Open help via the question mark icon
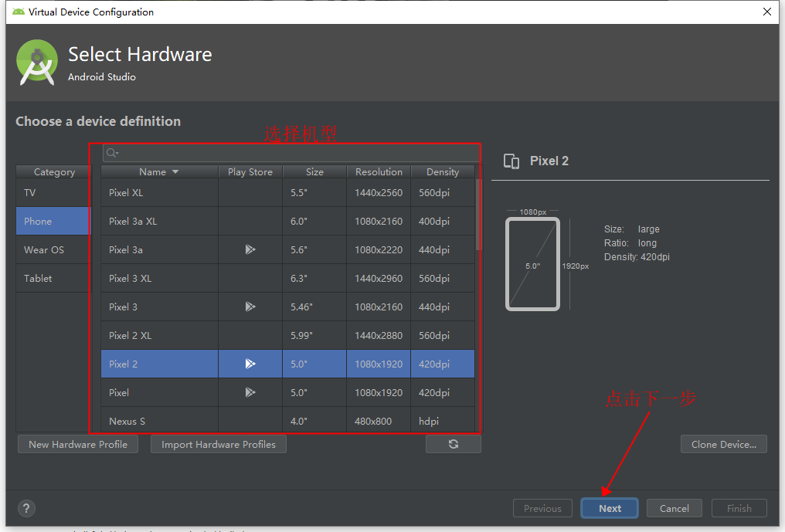 [x=26, y=508]
